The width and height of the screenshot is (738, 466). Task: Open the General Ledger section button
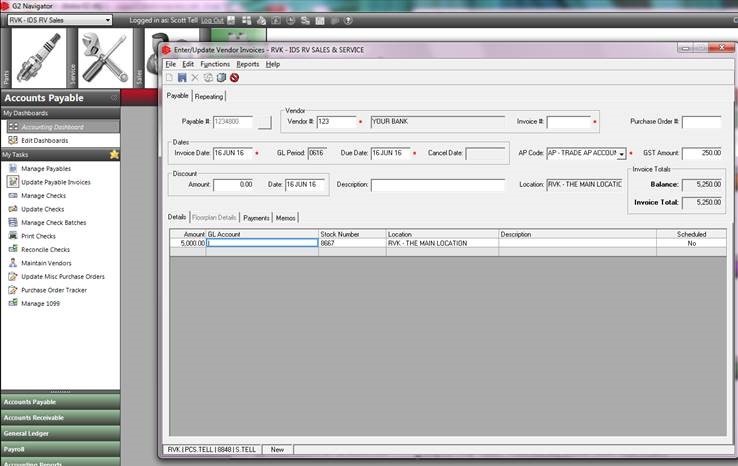pyautogui.click(x=60, y=433)
